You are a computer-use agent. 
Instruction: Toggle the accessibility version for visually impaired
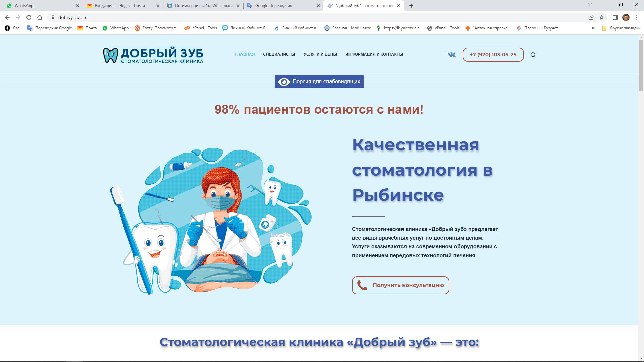coord(319,81)
